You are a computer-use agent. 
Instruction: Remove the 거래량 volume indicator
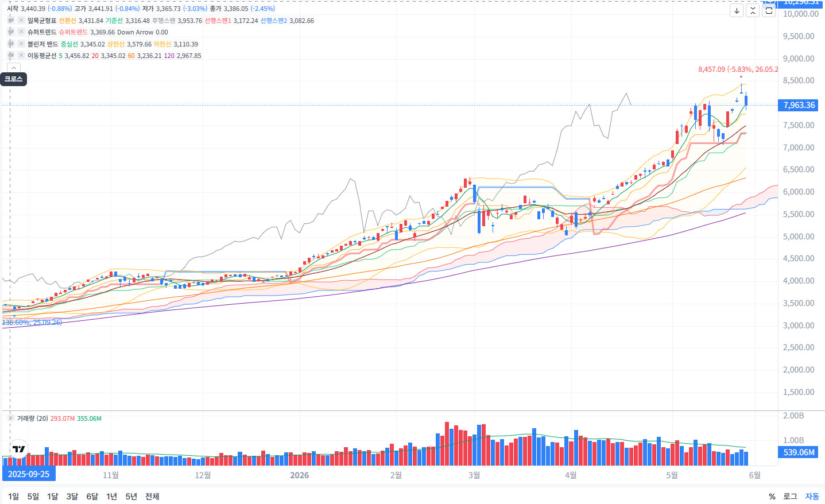click(x=10, y=418)
